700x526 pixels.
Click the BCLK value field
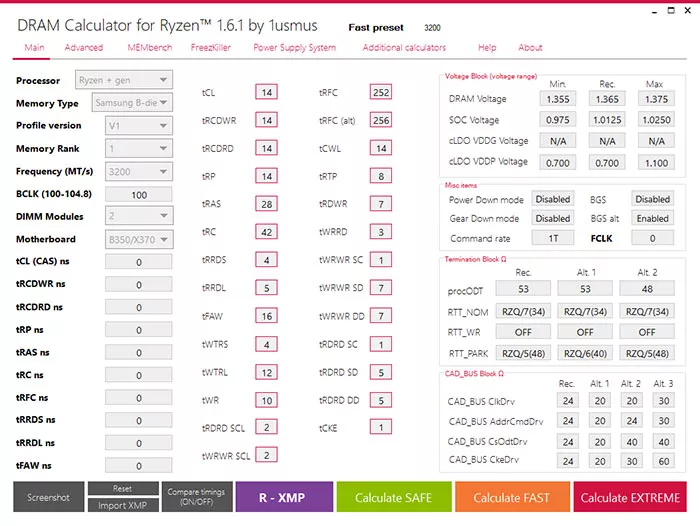click(139, 195)
